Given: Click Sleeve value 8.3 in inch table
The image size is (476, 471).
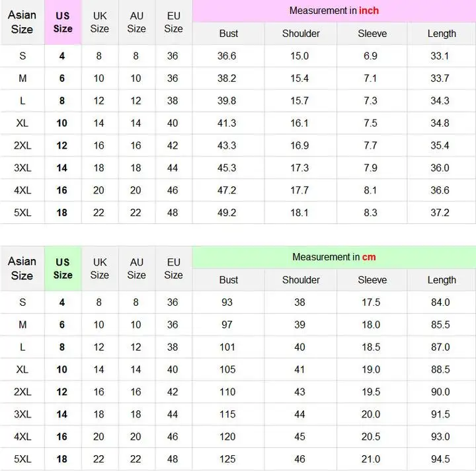Looking at the screenshot, I should (370, 213).
